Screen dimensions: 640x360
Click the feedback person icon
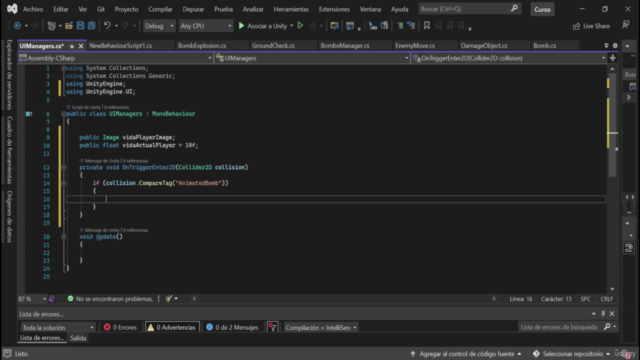[626, 25]
